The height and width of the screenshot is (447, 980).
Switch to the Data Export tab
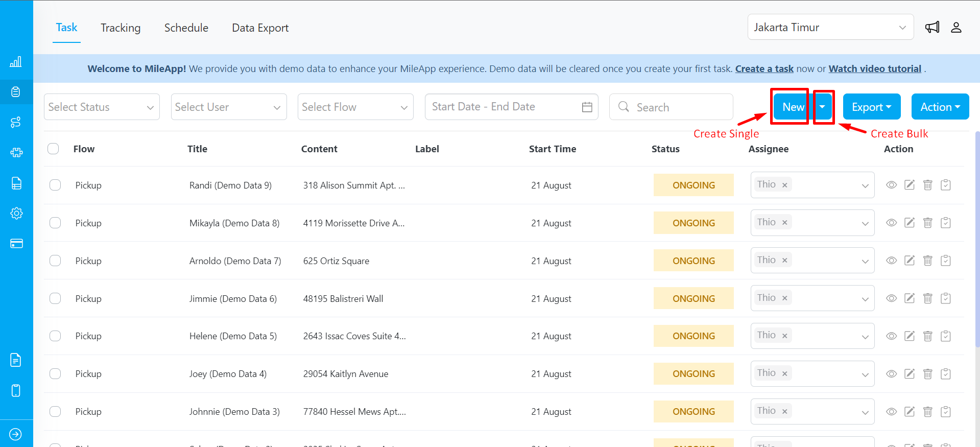pyautogui.click(x=260, y=28)
